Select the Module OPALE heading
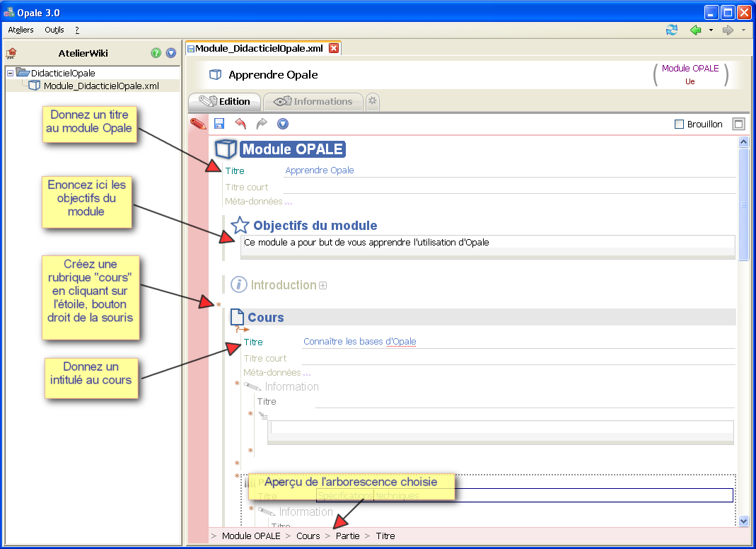Image resolution: width=756 pixels, height=549 pixels. [293, 149]
